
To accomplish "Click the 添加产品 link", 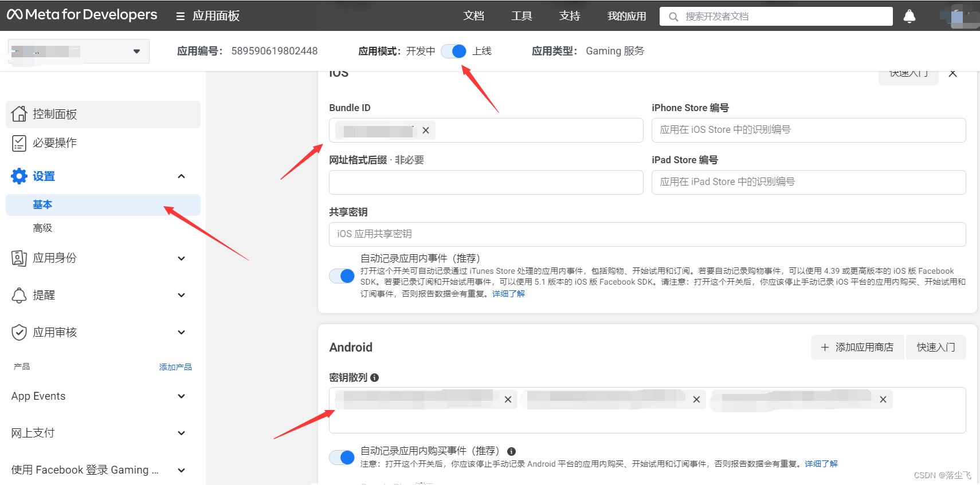I will pyautogui.click(x=175, y=367).
